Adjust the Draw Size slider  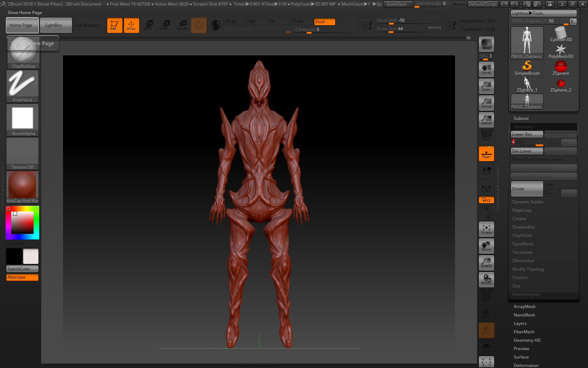pyautogui.click(x=409, y=29)
